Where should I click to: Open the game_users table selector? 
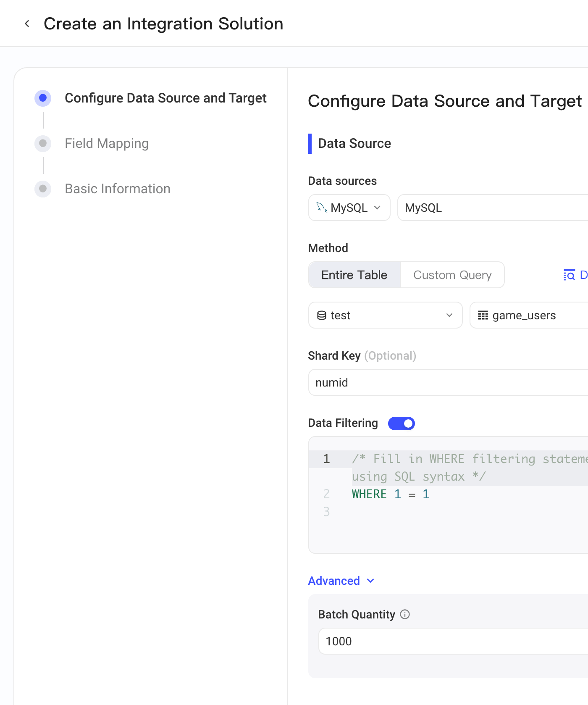pyautogui.click(x=529, y=315)
